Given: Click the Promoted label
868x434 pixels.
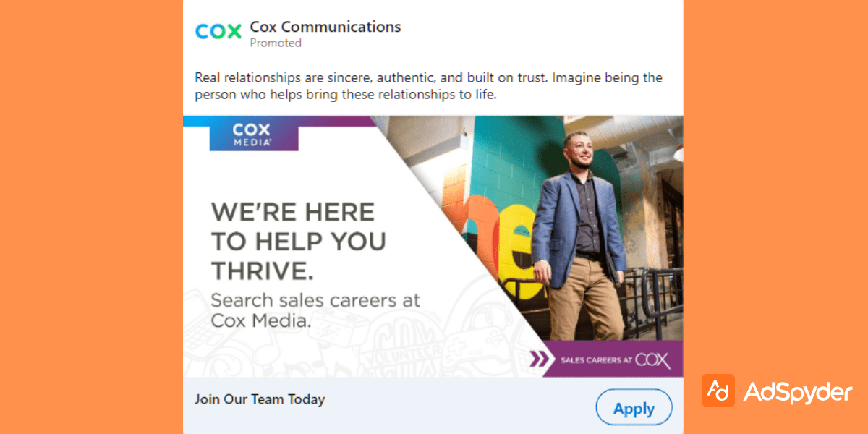Looking at the screenshot, I should tap(276, 43).
